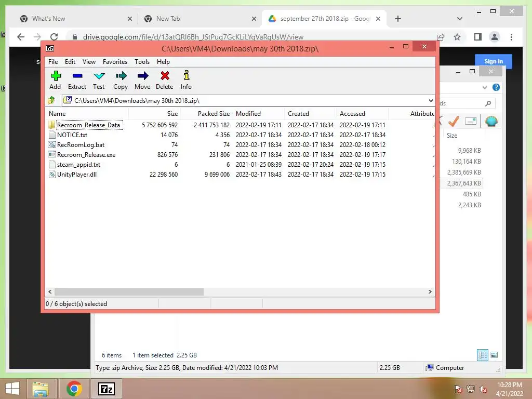Open File Explorer from taskbar
This screenshot has width=532, height=399.
41,389
